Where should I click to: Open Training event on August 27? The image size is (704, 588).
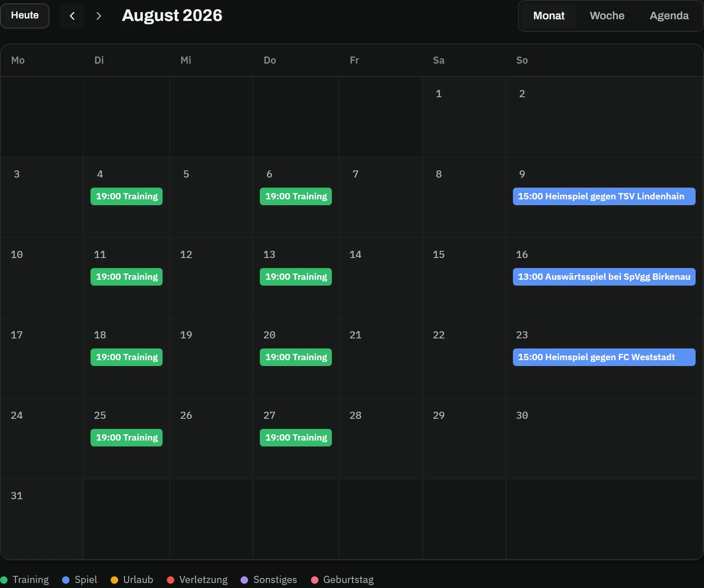296,438
